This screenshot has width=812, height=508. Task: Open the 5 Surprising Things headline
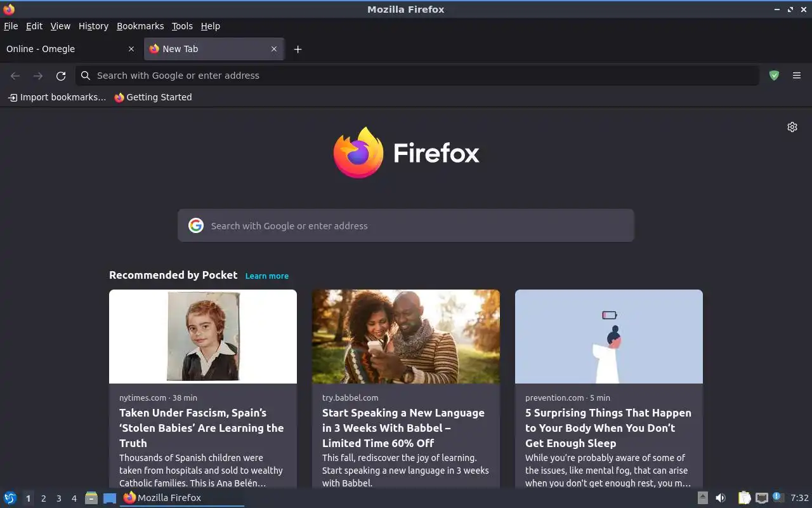point(608,428)
